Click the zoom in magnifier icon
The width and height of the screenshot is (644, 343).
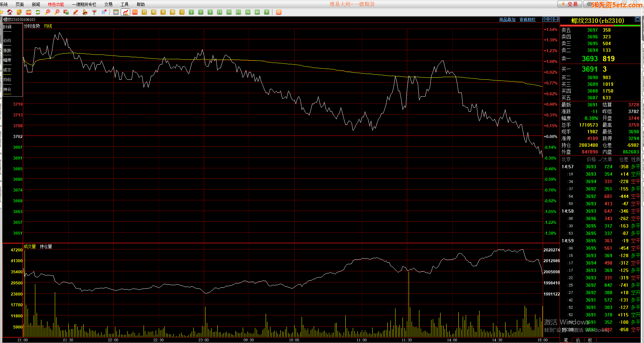tap(48, 12)
